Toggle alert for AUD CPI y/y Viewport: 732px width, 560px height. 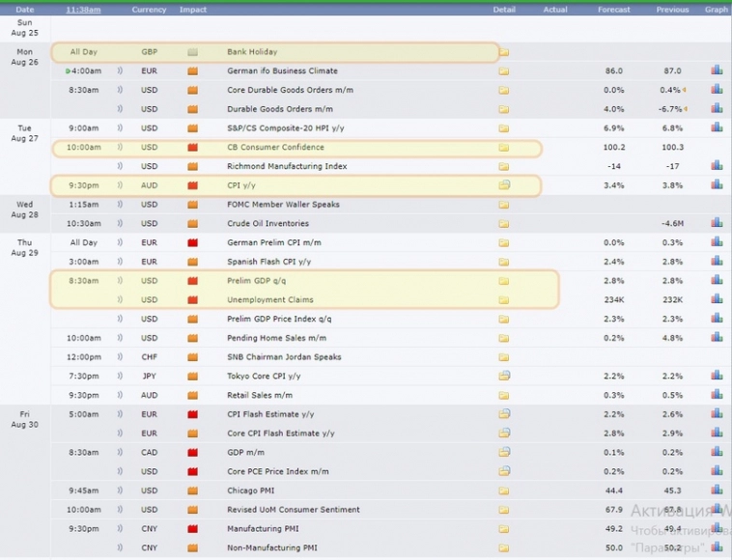click(120, 185)
